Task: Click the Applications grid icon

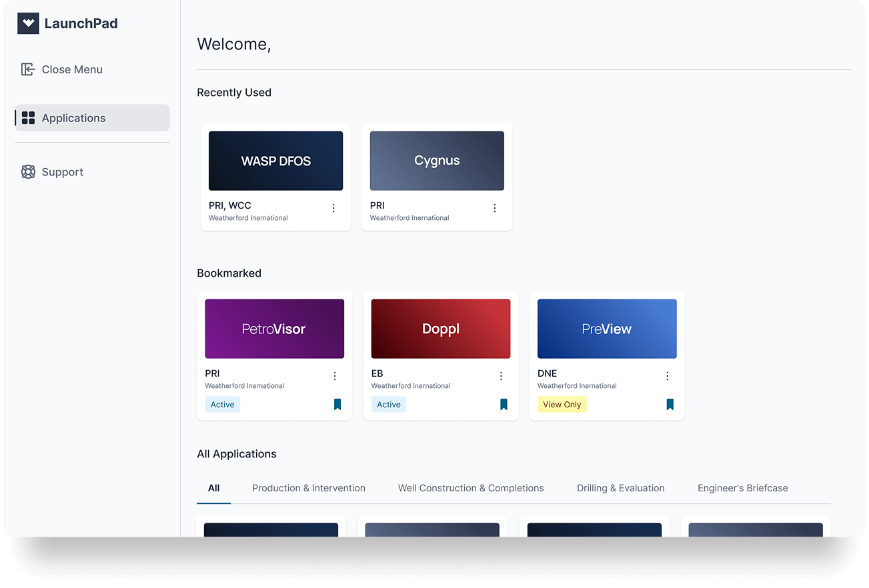Action: pyautogui.click(x=28, y=118)
